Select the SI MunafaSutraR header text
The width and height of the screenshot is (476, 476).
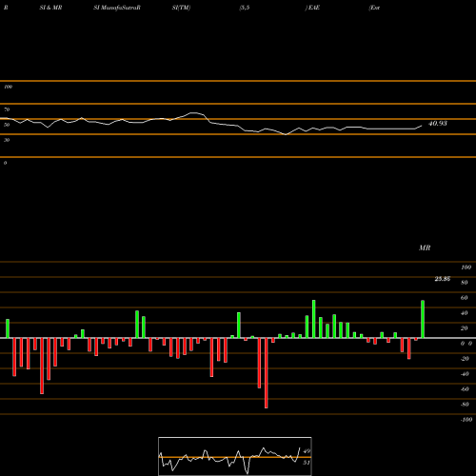117,8
